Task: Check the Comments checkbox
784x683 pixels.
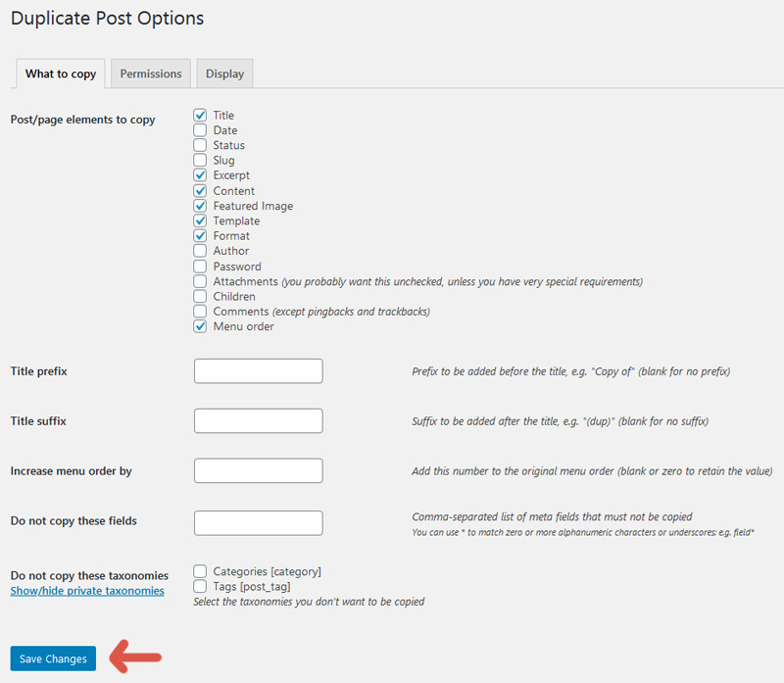Action: [200, 311]
